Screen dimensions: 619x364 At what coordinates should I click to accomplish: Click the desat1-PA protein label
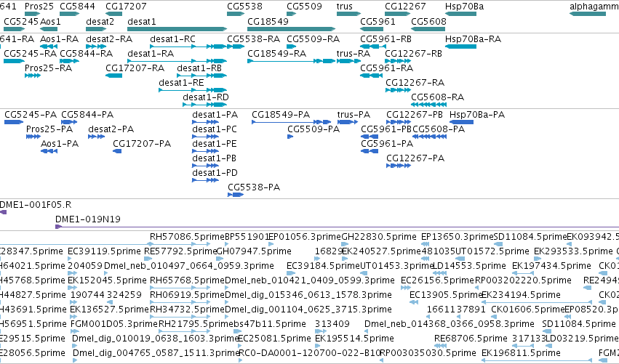tap(215, 115)
